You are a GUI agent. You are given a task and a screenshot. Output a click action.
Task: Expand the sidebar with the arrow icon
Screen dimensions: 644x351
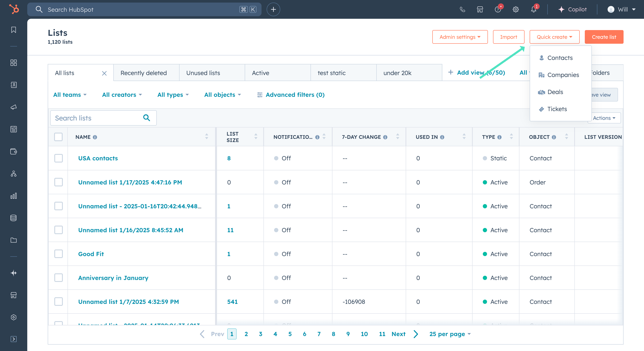coord(13,339)
